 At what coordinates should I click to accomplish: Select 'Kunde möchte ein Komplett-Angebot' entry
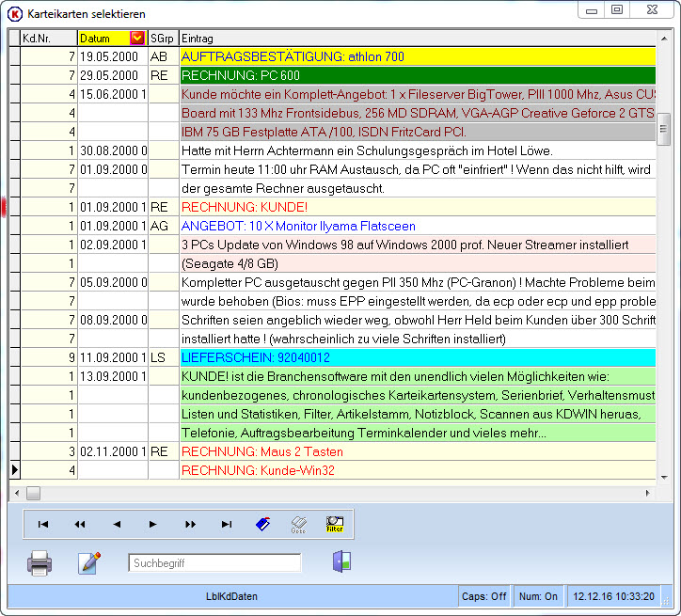point(418,94)
